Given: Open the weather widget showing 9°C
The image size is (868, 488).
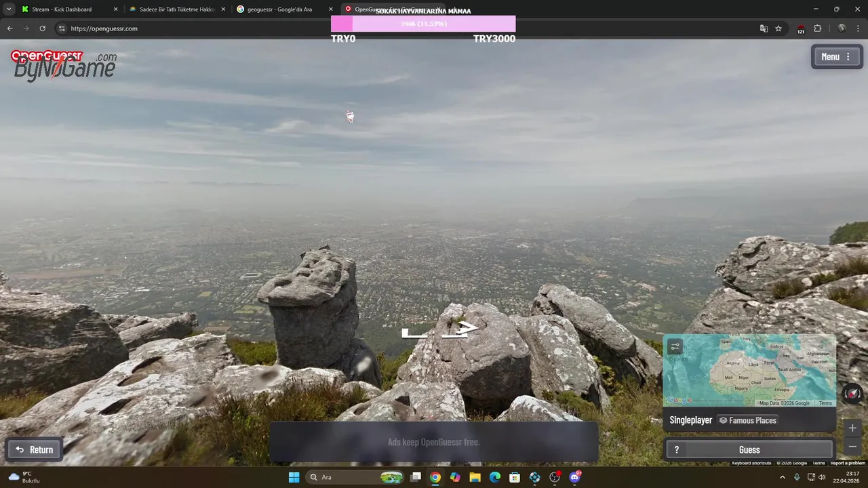Looking at the screenshot, I should coord(24,477).
